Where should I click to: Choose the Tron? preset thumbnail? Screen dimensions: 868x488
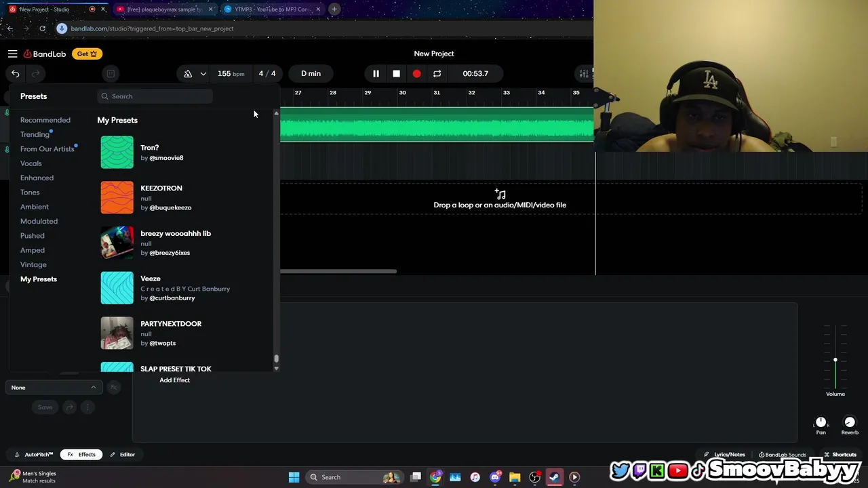point(117,152)
